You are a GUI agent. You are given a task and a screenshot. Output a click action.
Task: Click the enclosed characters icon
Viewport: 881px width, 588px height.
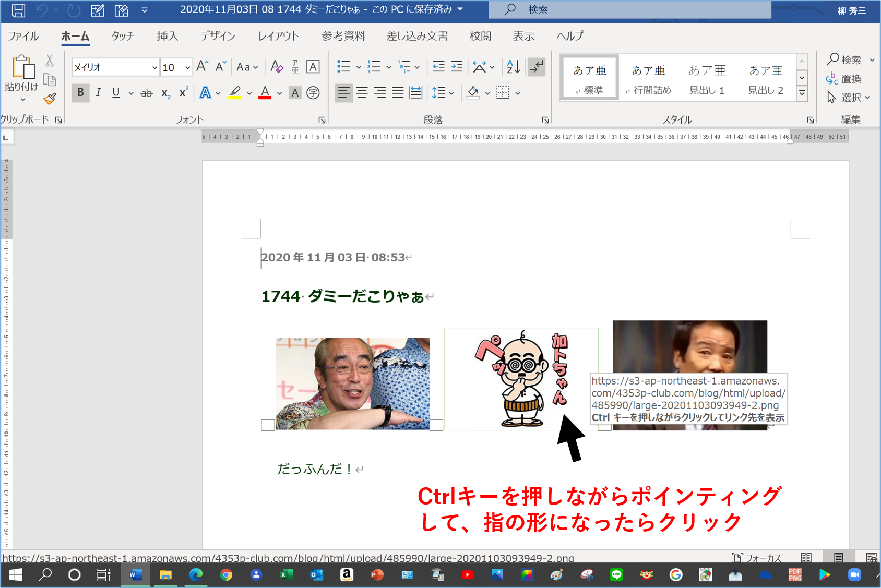tap(313, 93)
